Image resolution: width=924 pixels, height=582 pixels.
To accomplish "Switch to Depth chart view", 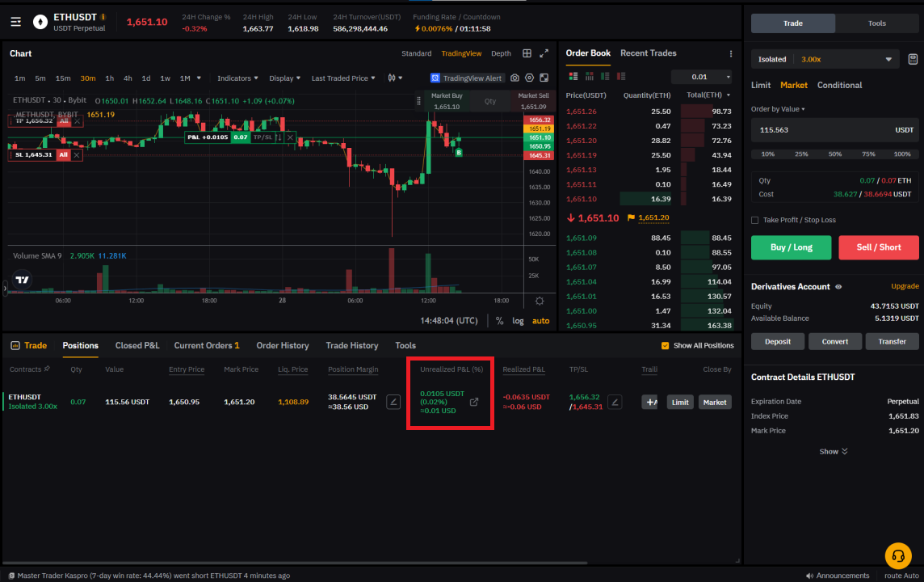I will pyautogui.click(x=501, y=53).
